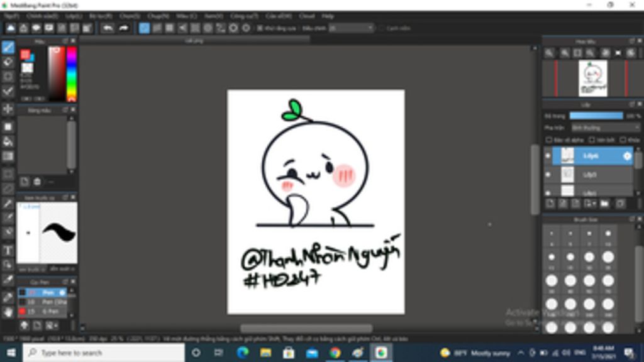
Task: Enable the vanishing point snap guide
Action: coord(182,28)
